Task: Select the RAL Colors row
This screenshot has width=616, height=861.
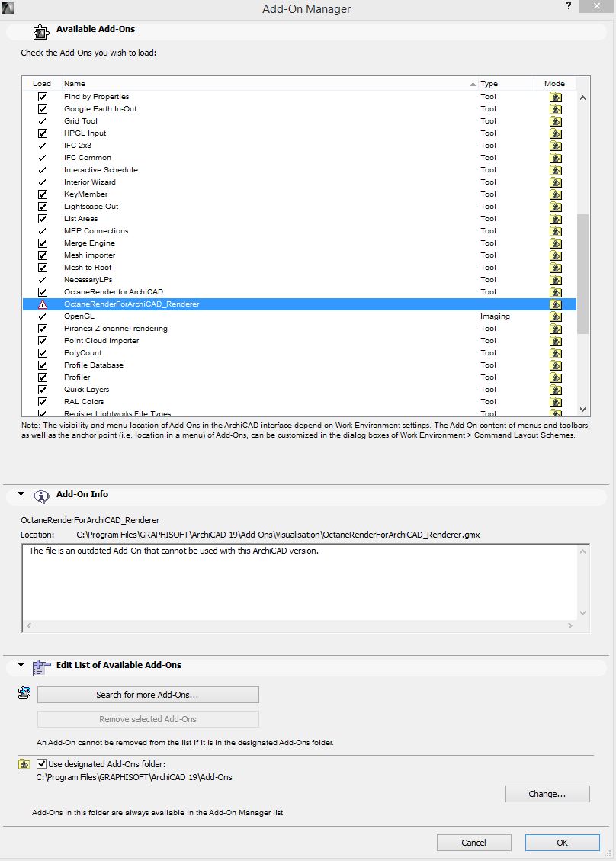Action: click(299, 401)
